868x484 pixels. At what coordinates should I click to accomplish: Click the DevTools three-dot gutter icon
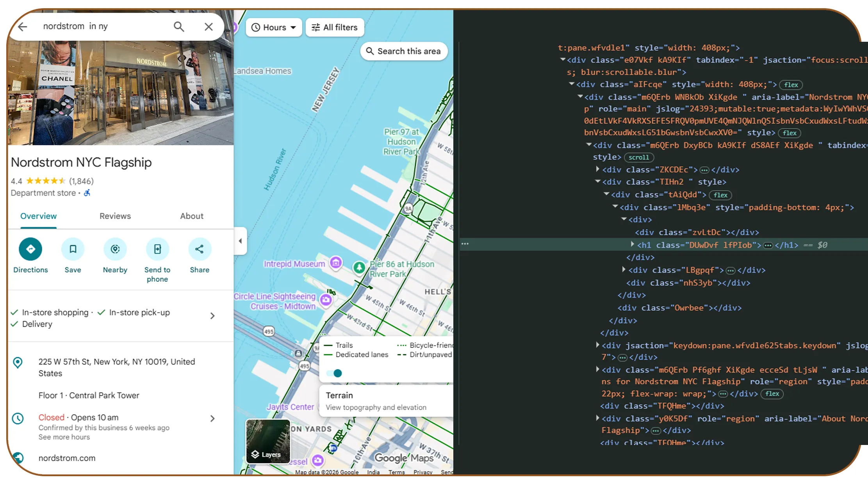coord(465,244)
